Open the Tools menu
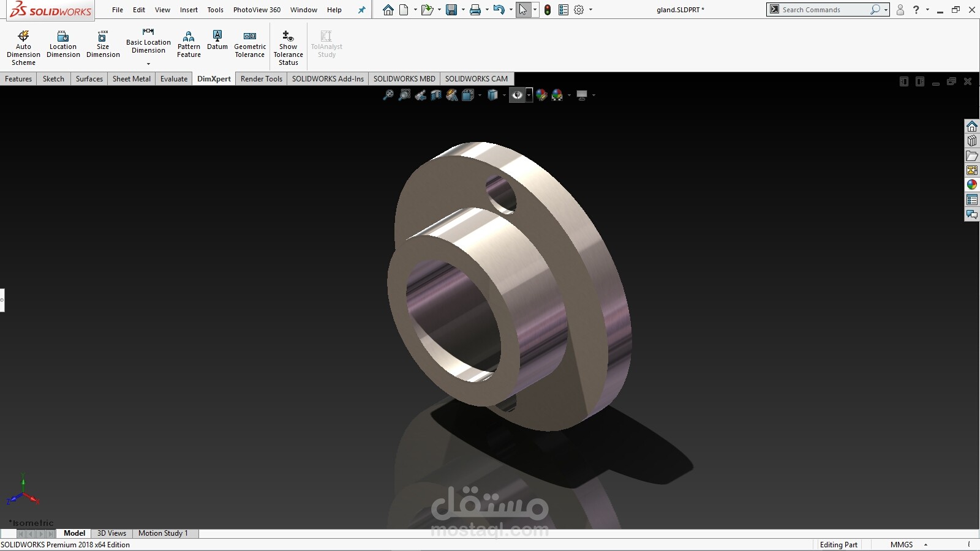 215,10
